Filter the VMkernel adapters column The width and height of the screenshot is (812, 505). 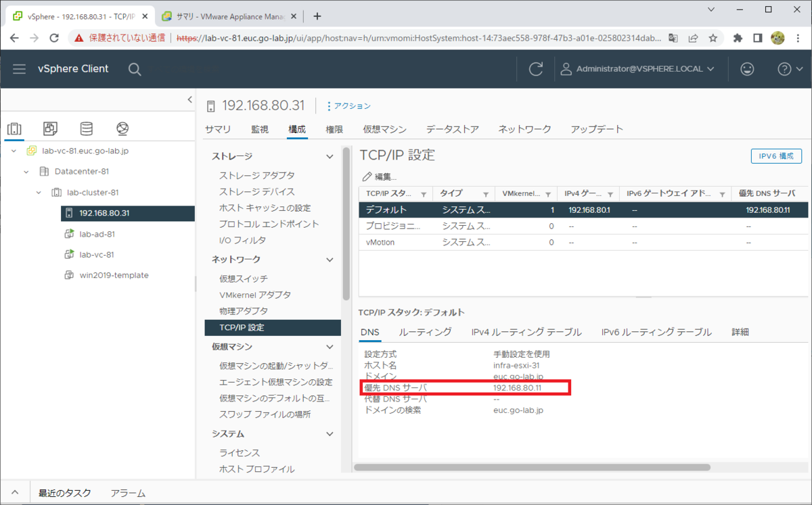click(x=549, y=194)
